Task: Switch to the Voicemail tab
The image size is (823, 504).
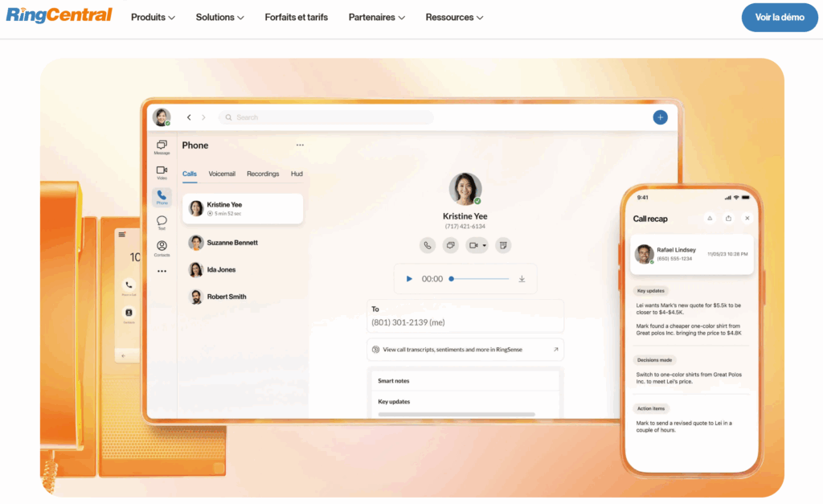Action: point(222,174)
